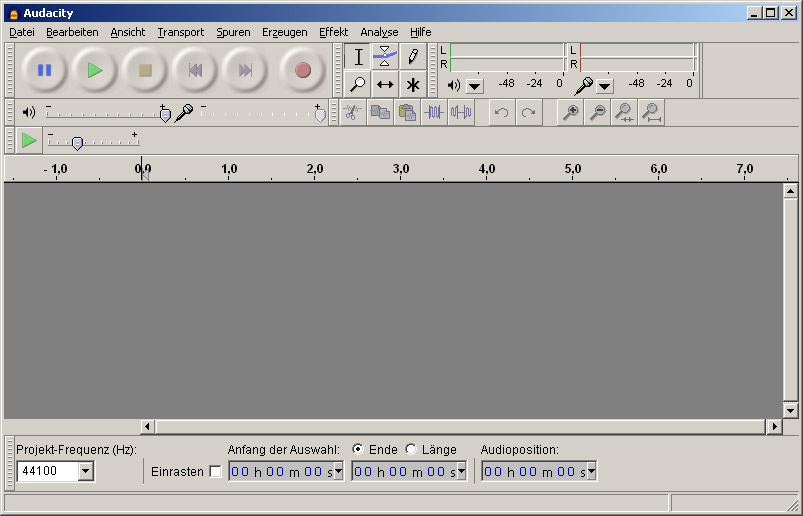The height and width of the screenshot is (516, 803).
Task: Open the Datei menu
Action: (22, 32)
